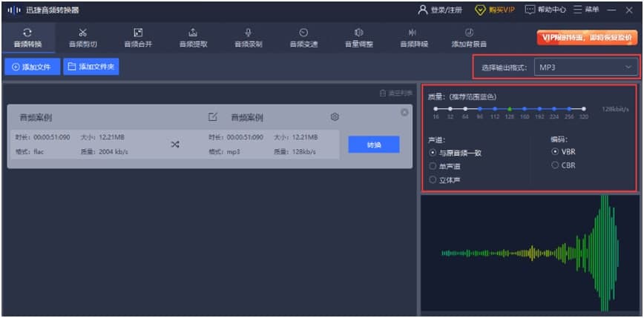Click the edit icon beside output name 音频案例
This screenshot has width=644, height=318.
(212, 117)
